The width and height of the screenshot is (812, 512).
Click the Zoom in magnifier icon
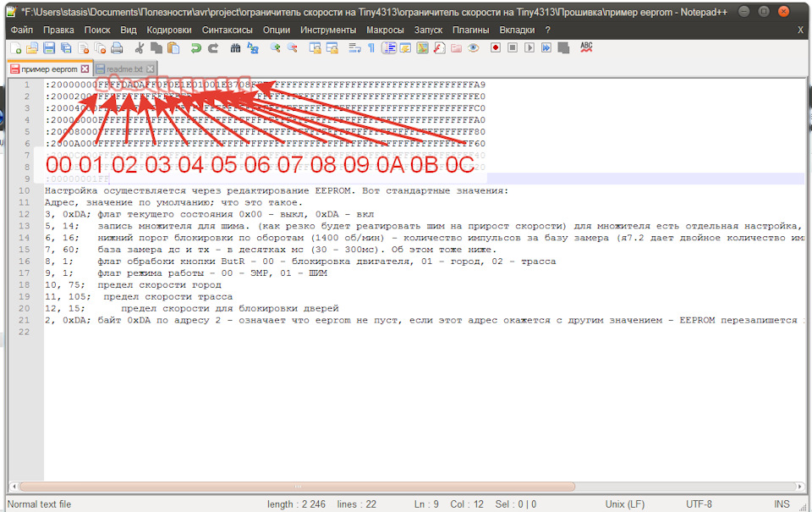pyautogui.click(x=276, y=48)
